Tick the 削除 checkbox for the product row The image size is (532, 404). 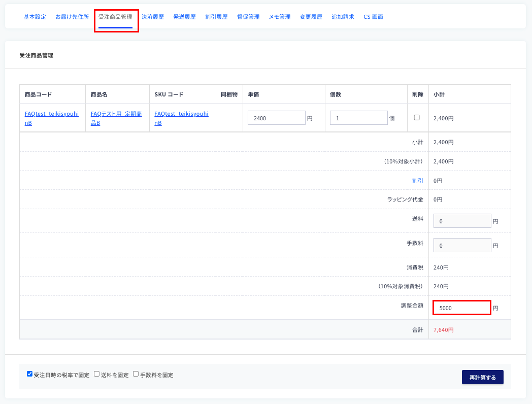click(417, 117)
